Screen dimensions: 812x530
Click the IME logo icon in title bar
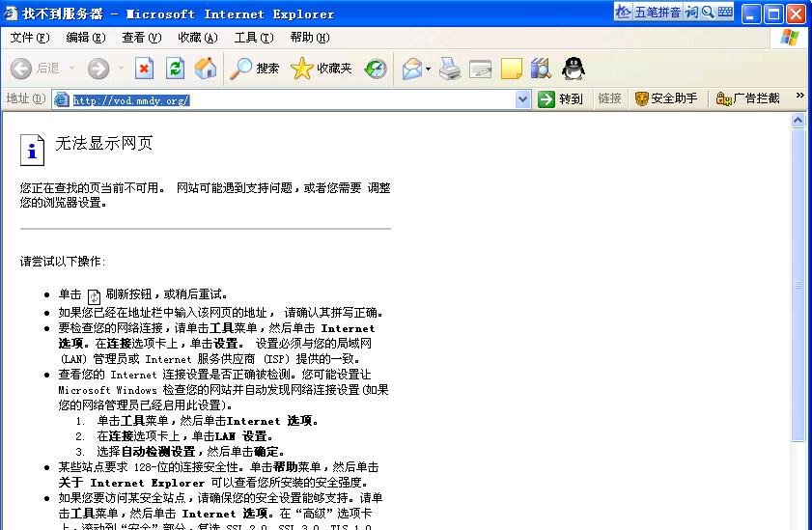(x=623, y=12)
